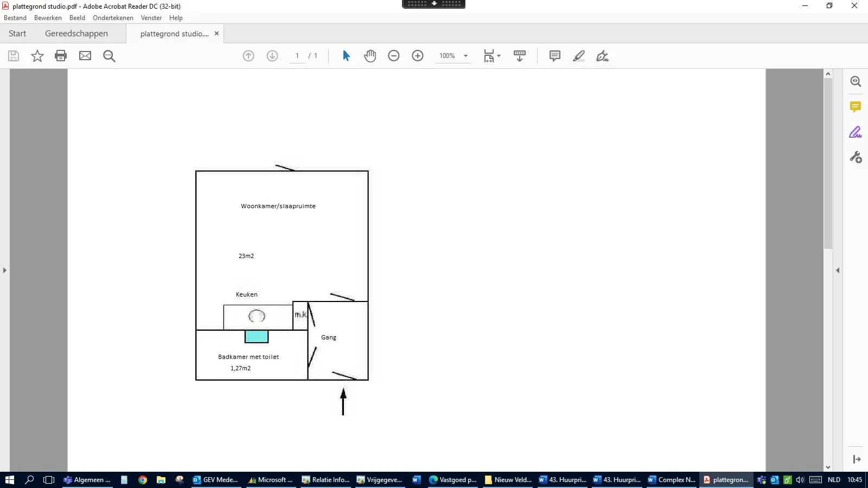Open the sign document tool
Viewport: 868px width, 488px height.
coord(602,56)
